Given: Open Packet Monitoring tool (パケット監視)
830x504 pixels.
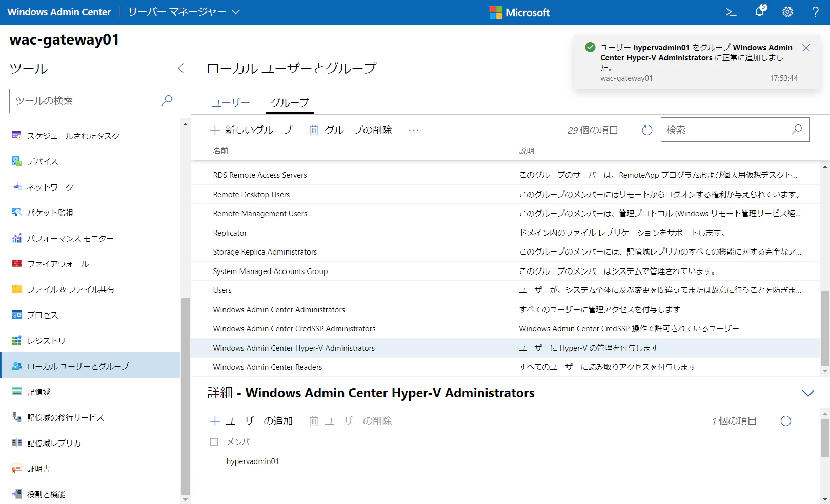Looking at the screenshot, I should [x=91, y=213].
